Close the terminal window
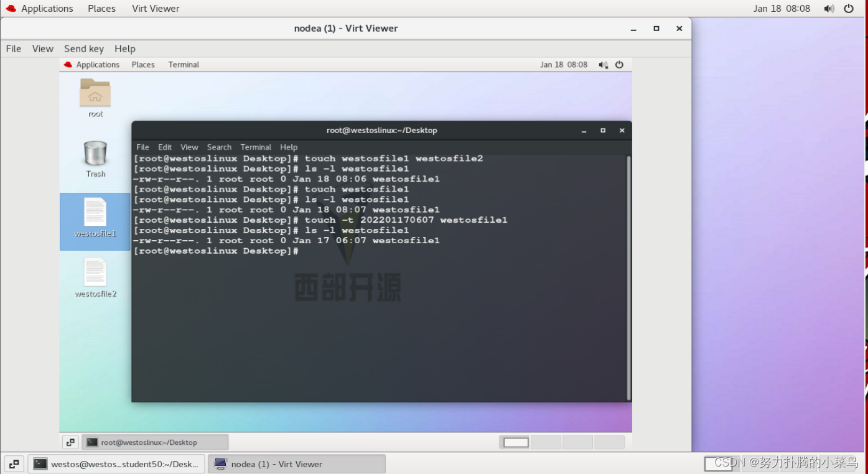This screenshot has width=868, height=474. [622, 131]
